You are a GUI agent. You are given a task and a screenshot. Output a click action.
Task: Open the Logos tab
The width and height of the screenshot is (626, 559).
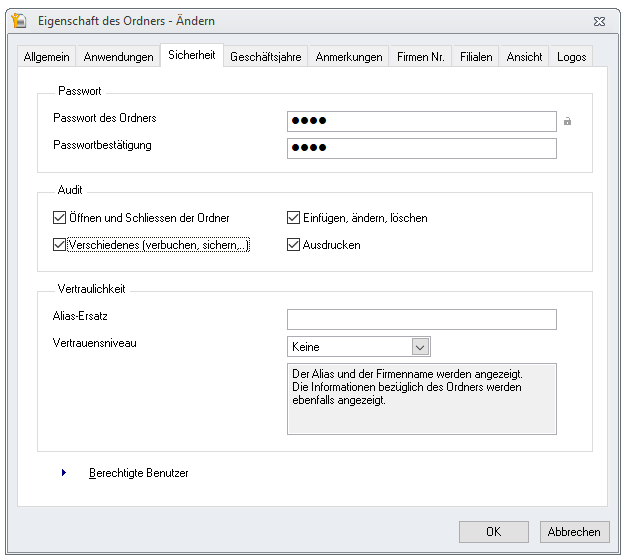tap(571, 57)
